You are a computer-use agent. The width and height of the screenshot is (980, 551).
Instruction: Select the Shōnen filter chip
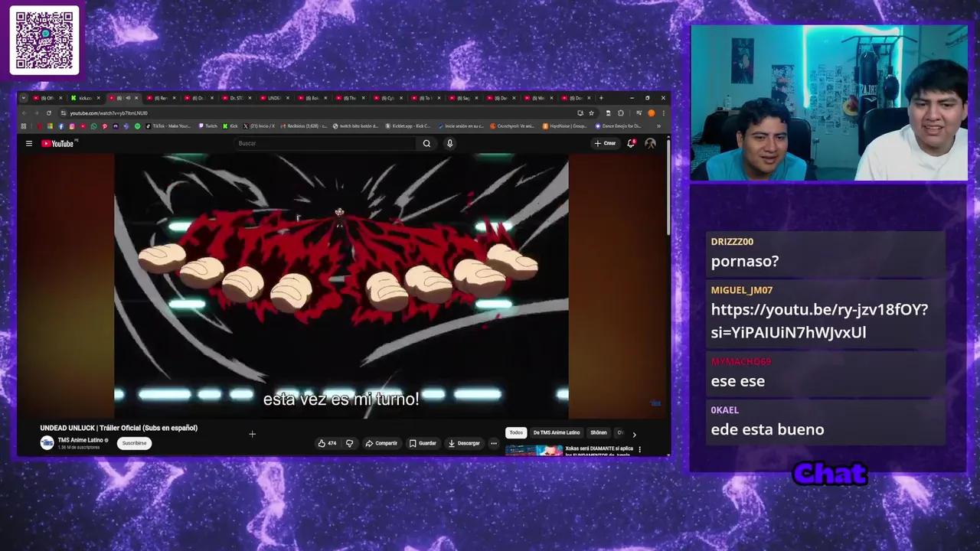(x=599, y=432)
